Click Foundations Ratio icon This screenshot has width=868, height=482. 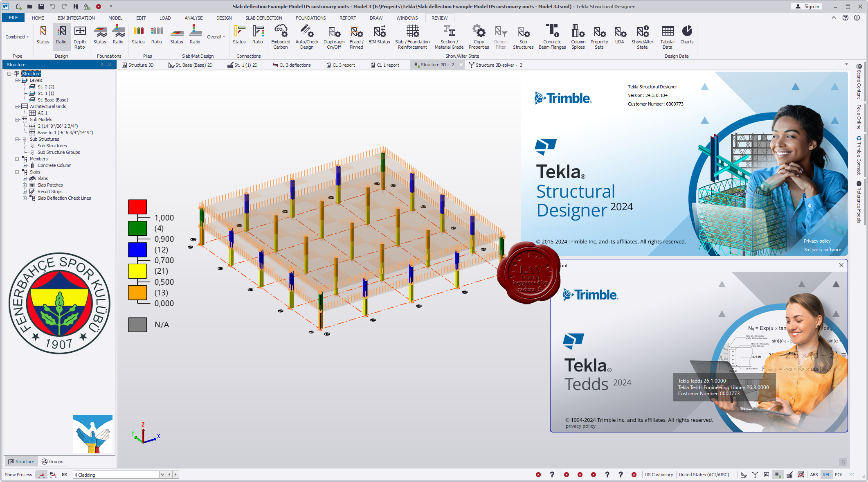point(118,35)
